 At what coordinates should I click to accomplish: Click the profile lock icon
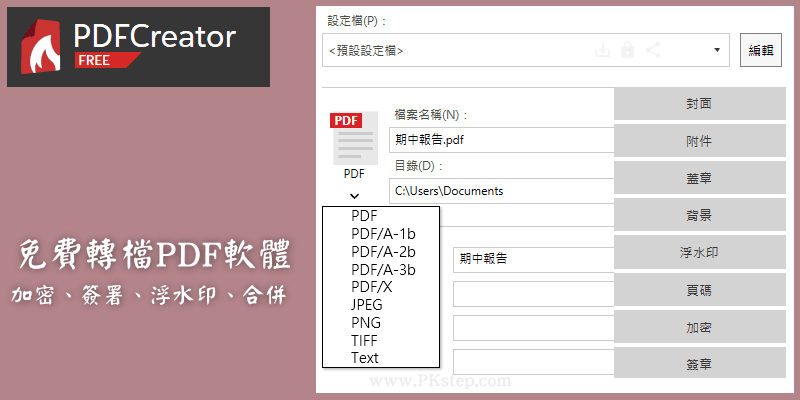coord(628,50)
